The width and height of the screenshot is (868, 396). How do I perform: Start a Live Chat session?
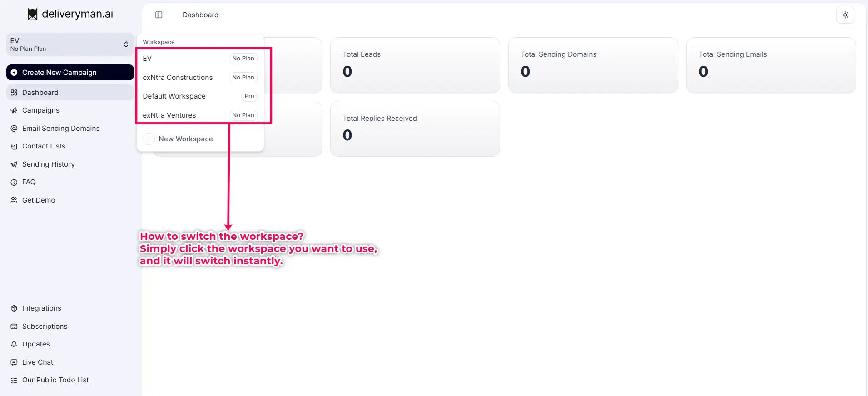pos(38,362)
